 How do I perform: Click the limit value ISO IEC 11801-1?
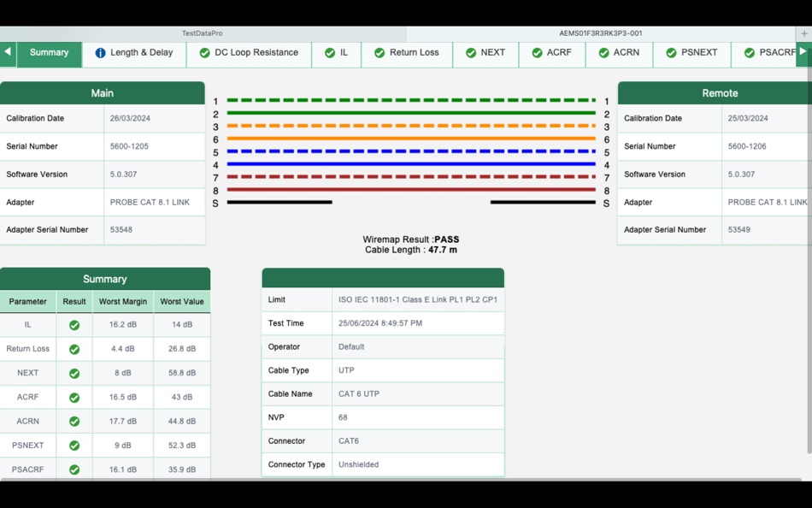coord(418,299)
